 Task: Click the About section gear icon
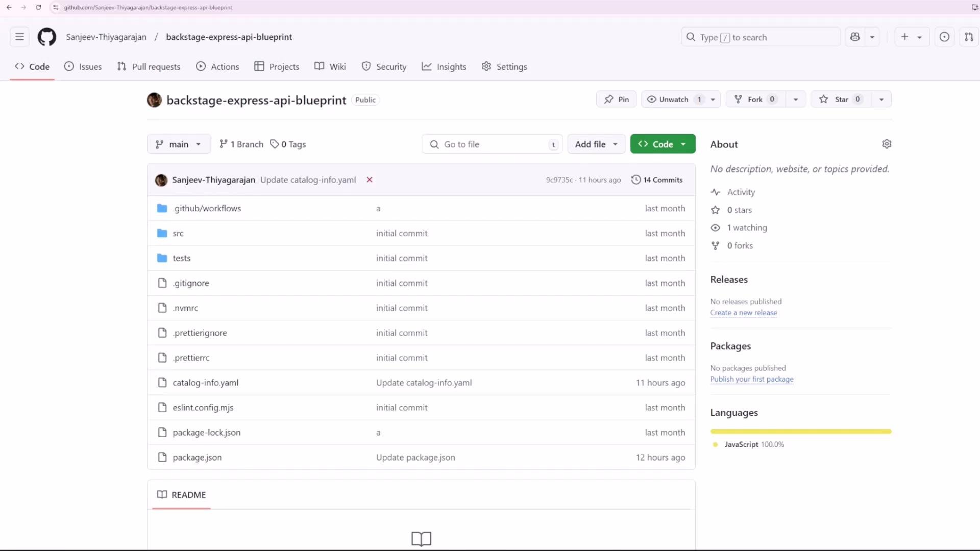tap(887, 144)
